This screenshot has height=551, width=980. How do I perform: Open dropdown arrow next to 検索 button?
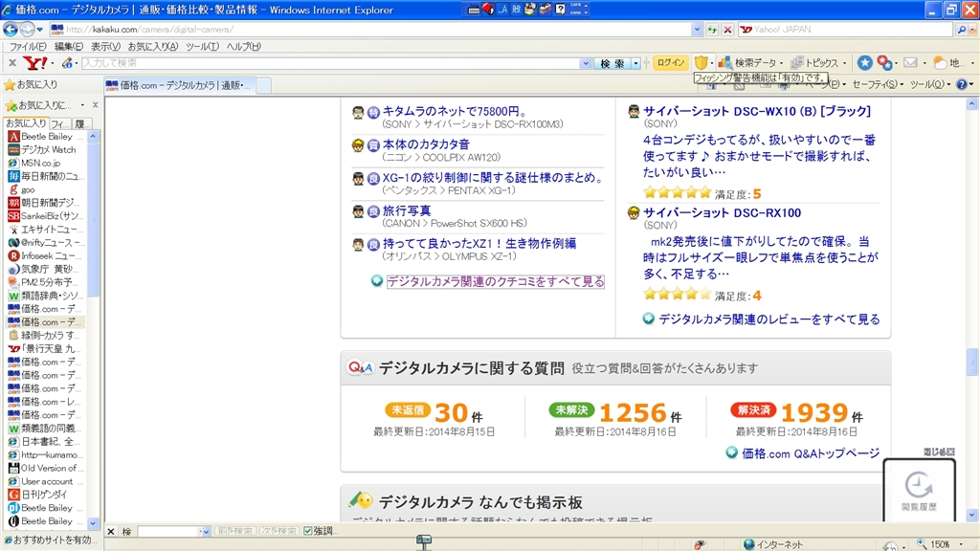[635, 63]
